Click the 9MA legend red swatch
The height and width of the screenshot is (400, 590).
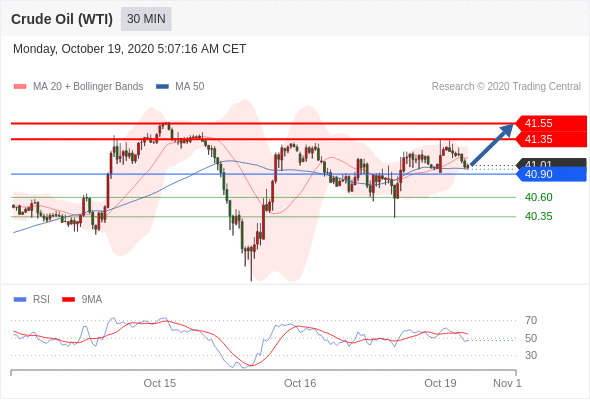pyautogui.click(x=68, y=300)
